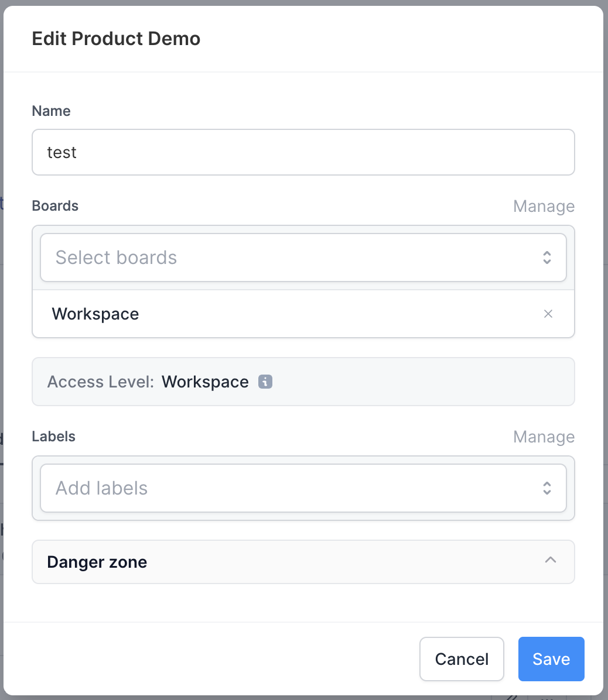
Task: Open Manage link next to Labels
Action: (544, 437)
